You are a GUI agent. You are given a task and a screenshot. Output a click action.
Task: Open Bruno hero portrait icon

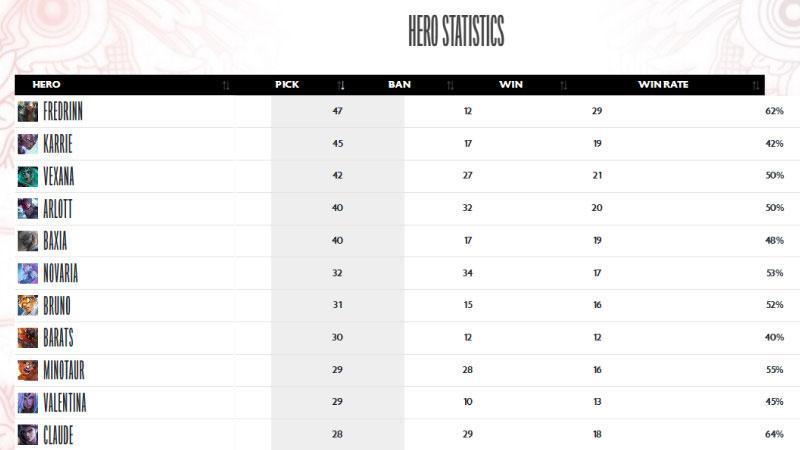click(28, 306)
